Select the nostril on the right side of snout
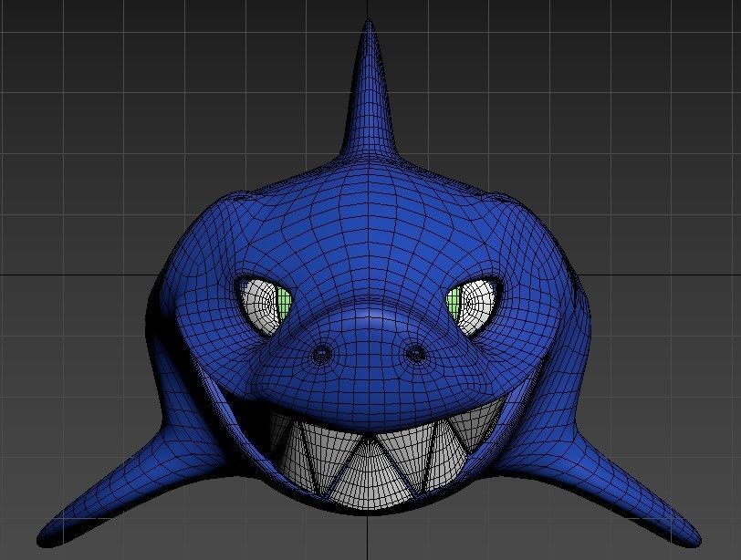The image size is (741, 560). pos(415,352)
